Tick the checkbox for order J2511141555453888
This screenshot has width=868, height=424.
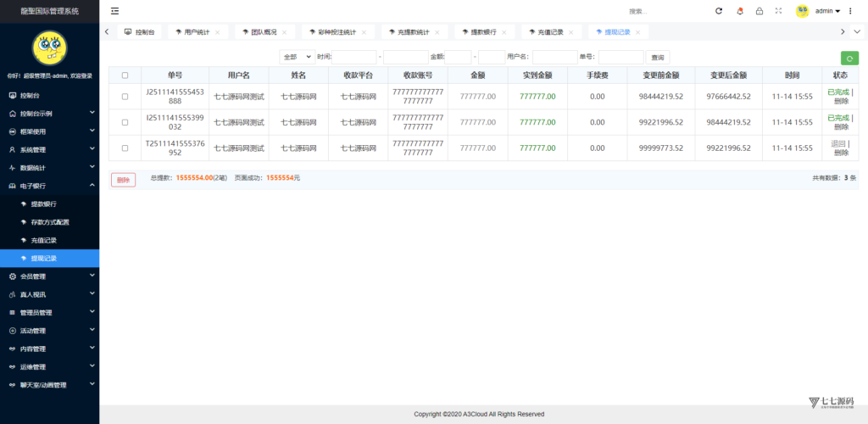click(x=125, y=97)
